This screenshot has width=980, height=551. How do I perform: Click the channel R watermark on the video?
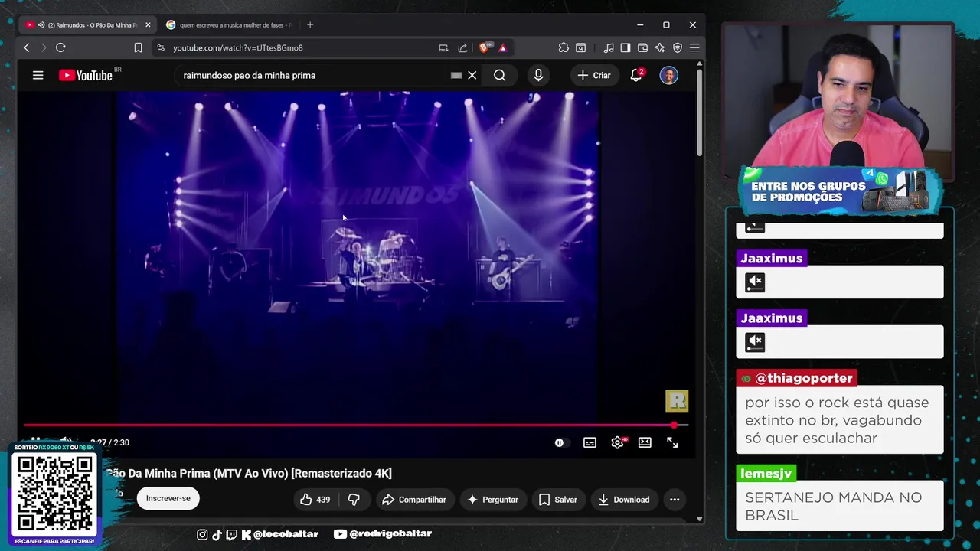click(x=677, y=401)
